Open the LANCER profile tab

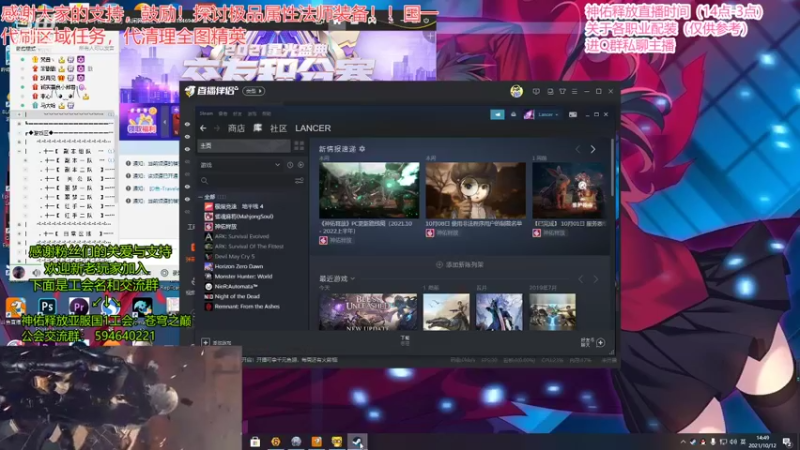pyautogui.click(x=313, y=128)
